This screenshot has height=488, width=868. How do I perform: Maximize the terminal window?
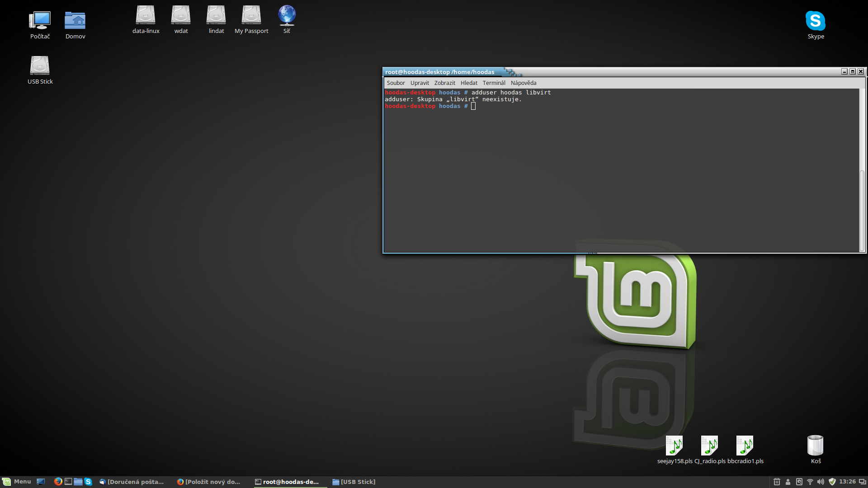coord(853,71)
